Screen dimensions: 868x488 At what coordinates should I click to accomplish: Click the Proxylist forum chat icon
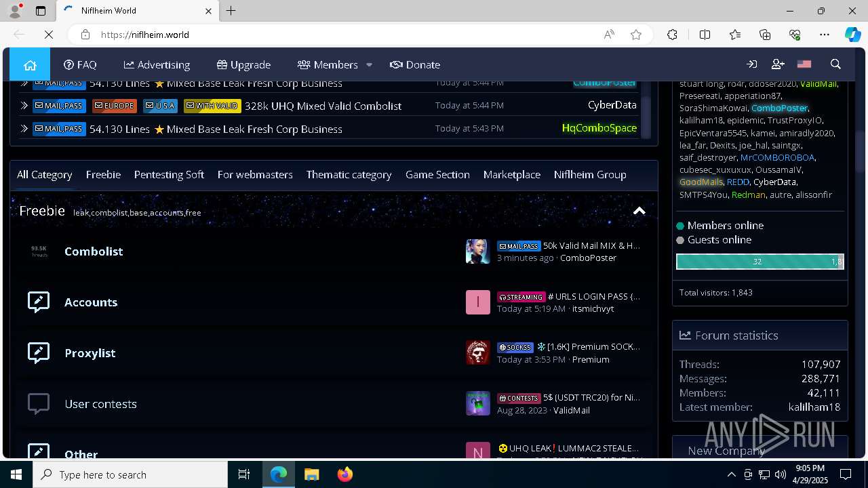click(39, 353)
